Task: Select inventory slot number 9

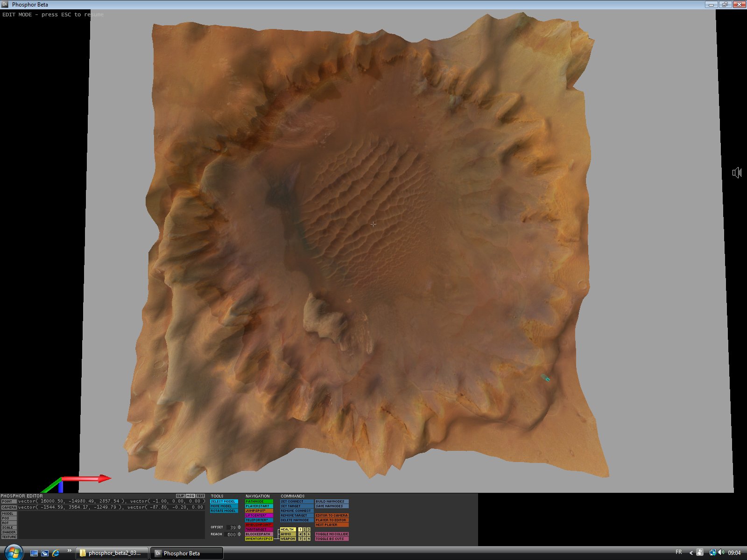Action: click(309, 539)
